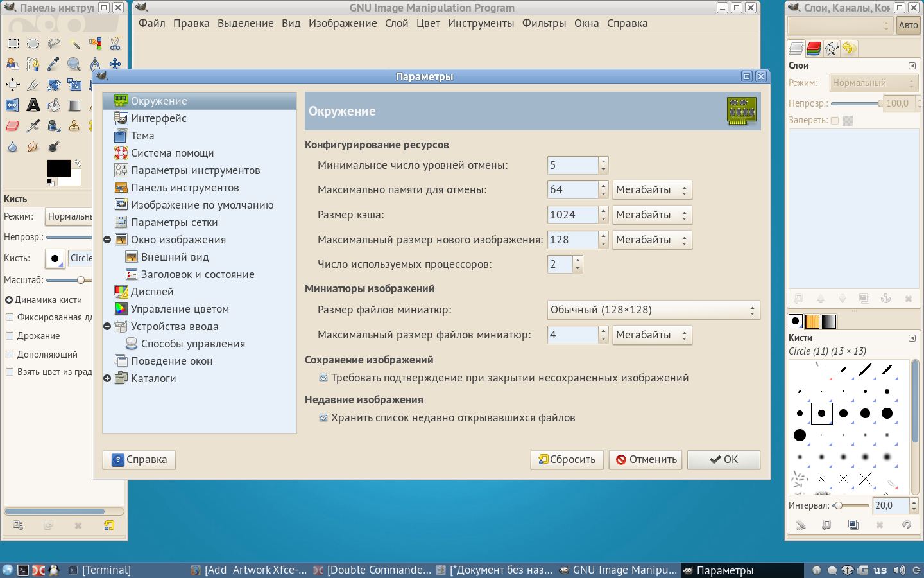This screenshot has height=578, width=924.
Task: Select the Blur/Sharpen droplet tool
Action: pyautogui.click(x=13, y=146)
